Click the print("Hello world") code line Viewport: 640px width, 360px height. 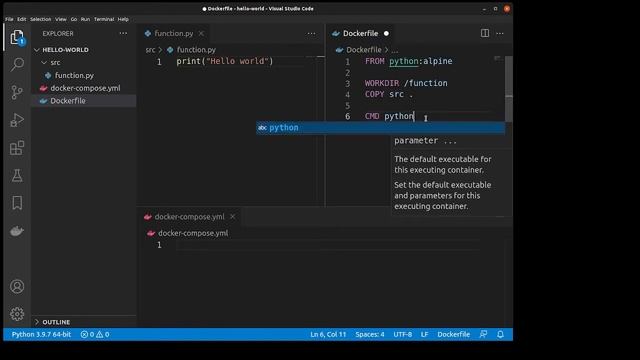tap(225, 61)
